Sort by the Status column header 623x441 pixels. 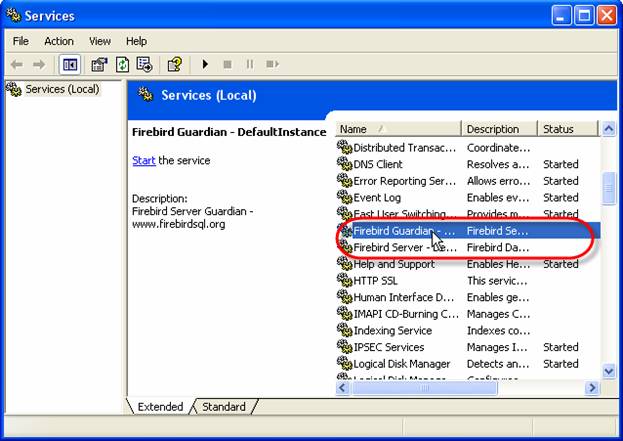566,129
